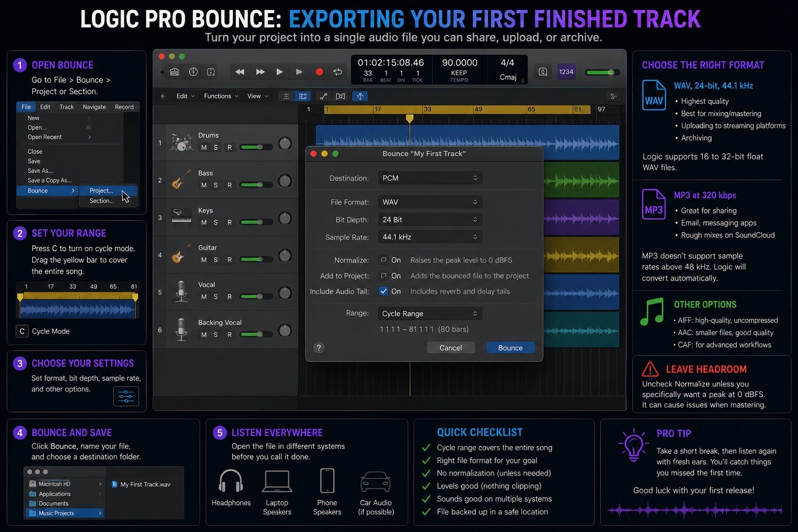Click the Fast Forward transport button

(x=260, y=72)
